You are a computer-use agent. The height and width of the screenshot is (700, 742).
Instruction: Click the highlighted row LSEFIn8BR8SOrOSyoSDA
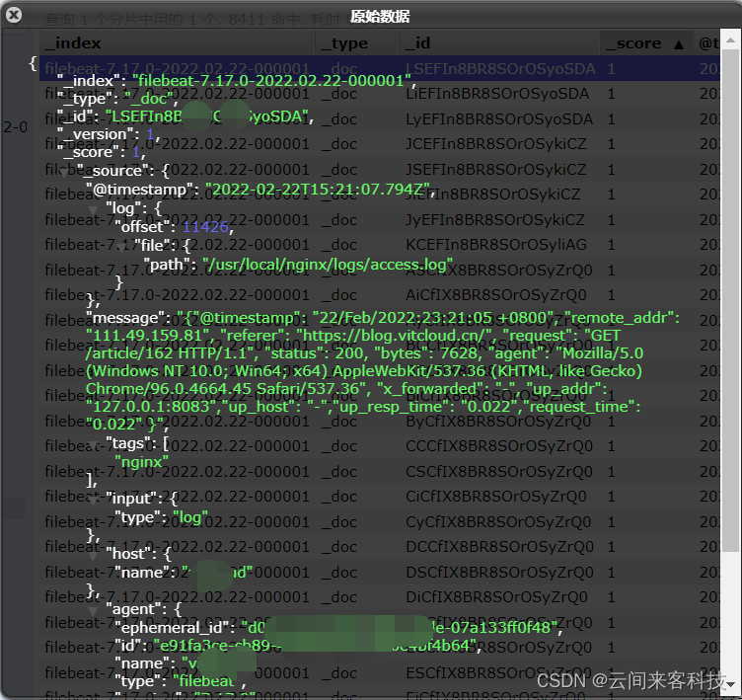coord(380,69)
